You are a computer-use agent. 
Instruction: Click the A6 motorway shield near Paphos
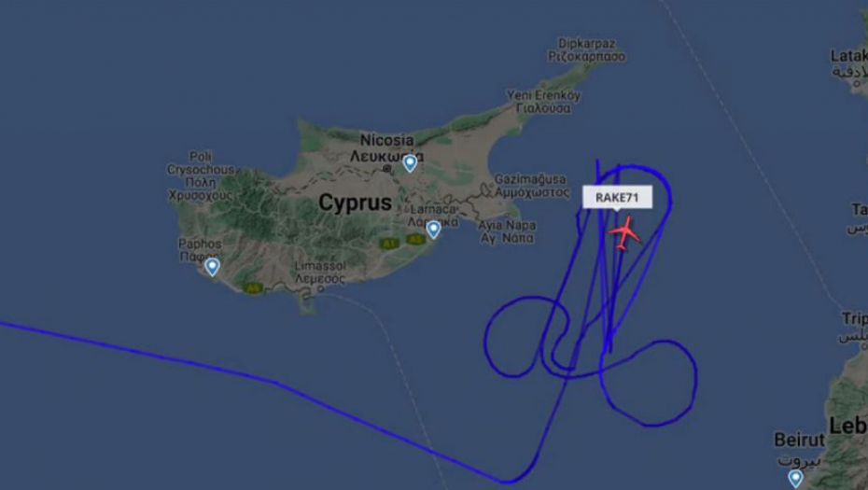[253, 287]
